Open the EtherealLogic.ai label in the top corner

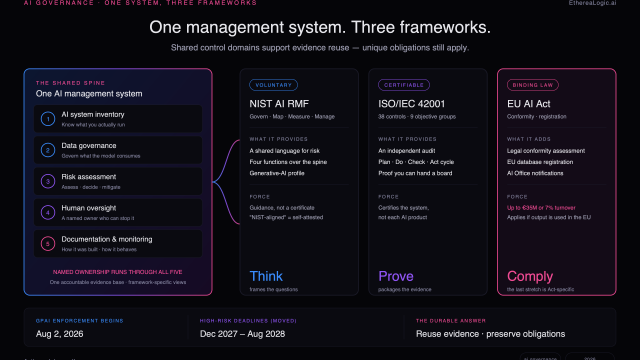(592, 3)
